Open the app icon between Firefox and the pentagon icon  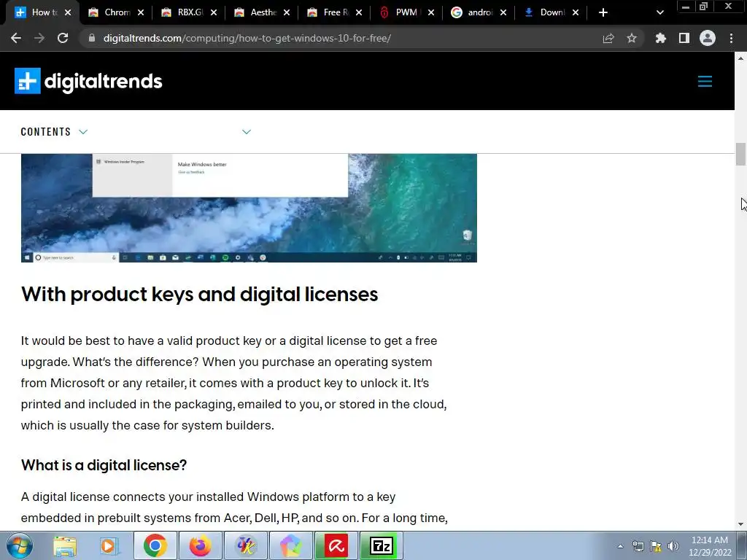pyautogui.click(x=246, y=545)
